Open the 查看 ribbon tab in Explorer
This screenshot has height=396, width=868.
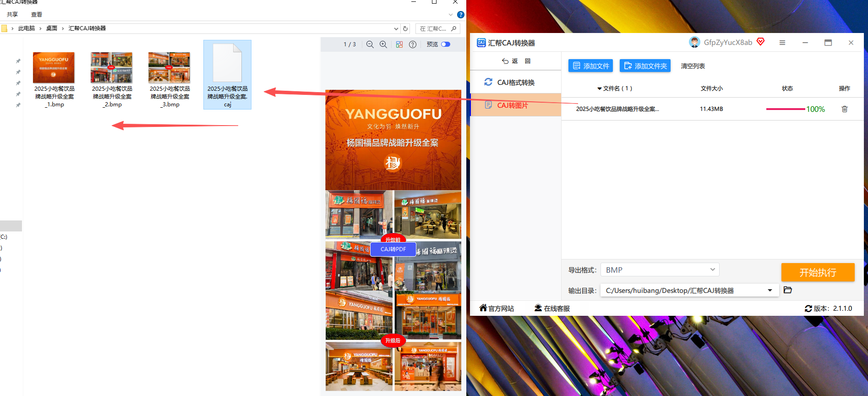(x=37, y=15)
